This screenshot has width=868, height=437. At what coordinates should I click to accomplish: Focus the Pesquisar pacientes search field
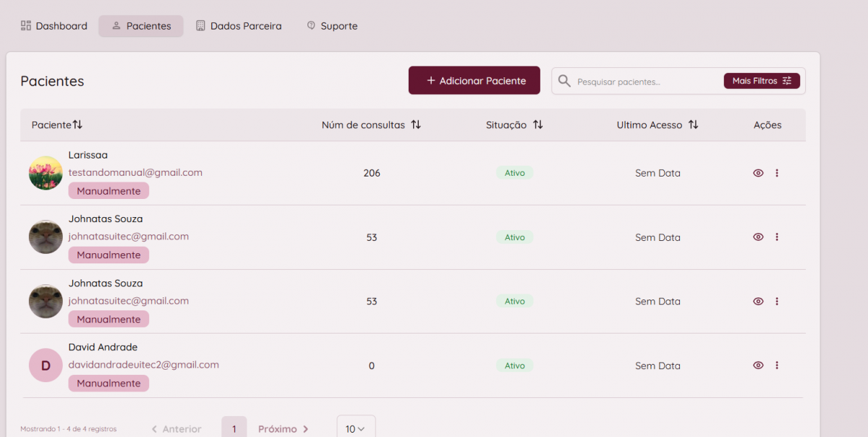pos(644,82)
